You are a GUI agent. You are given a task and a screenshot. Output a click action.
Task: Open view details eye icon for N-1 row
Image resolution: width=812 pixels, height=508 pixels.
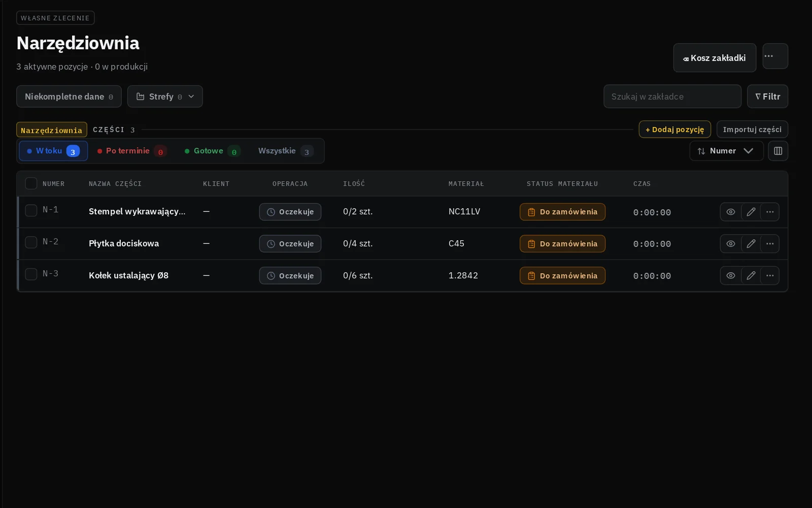pos(731,212)
